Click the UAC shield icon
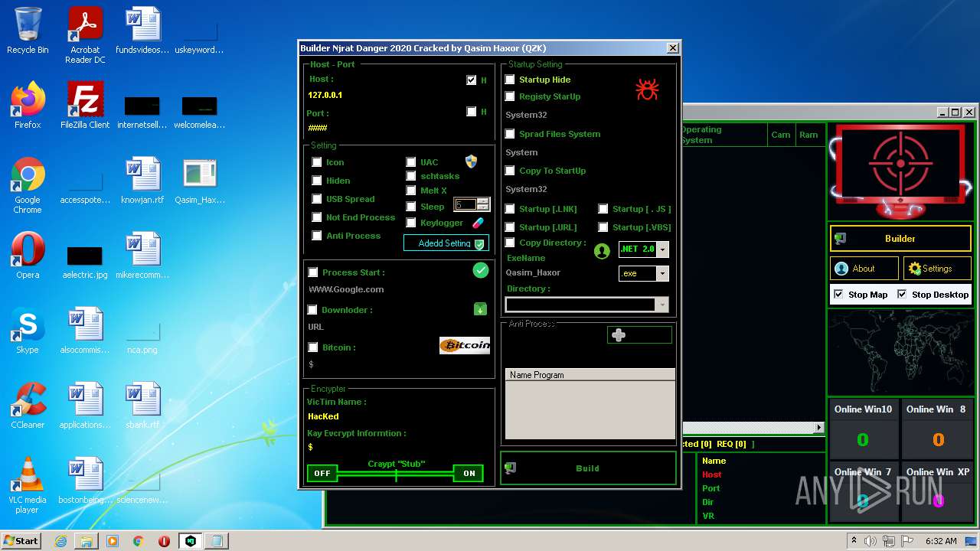The height and width of the screenshot is (551, 980). pos(471,161)
